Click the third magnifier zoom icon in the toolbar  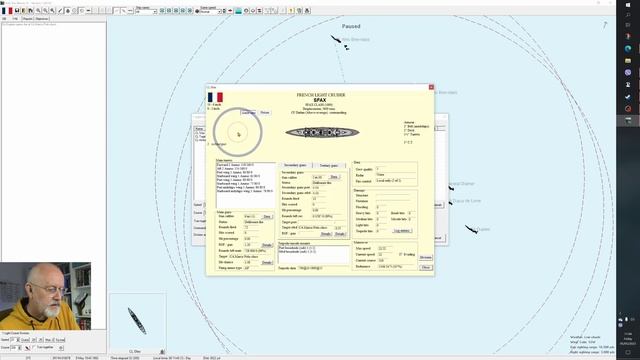pyautogui.click(x=52, y=11)
